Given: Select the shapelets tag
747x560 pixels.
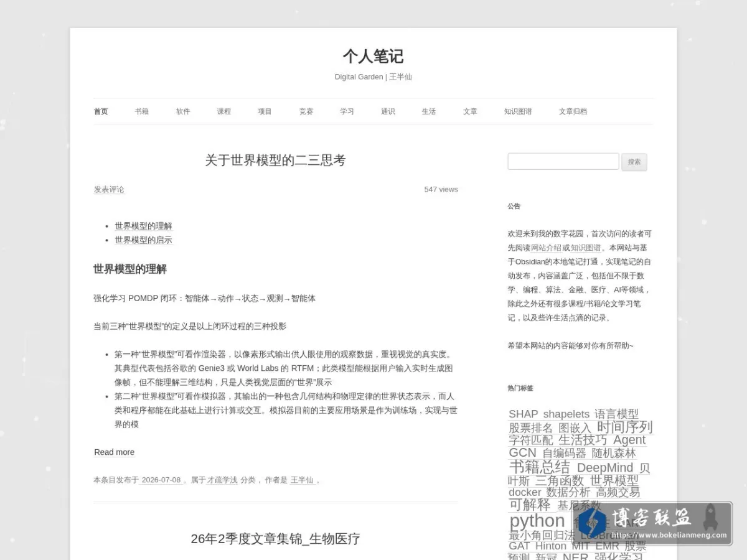Looking at the screenshot, I should coord(566,414).
